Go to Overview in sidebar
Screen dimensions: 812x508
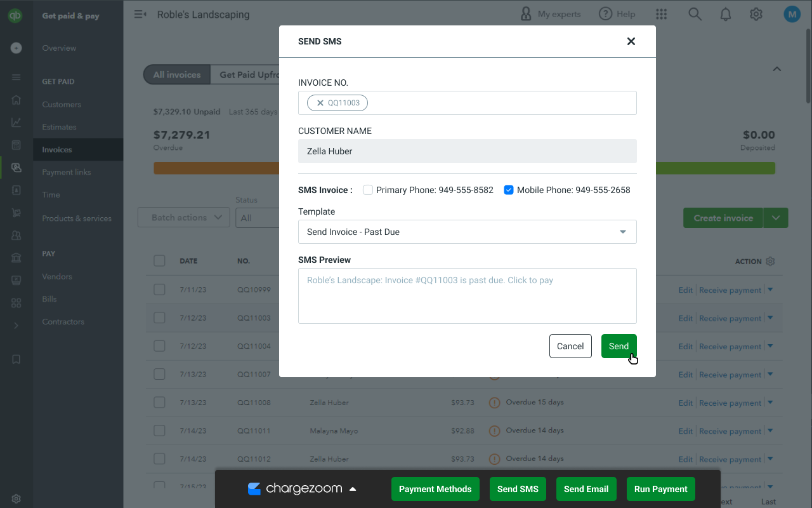(x=59, y=48)
